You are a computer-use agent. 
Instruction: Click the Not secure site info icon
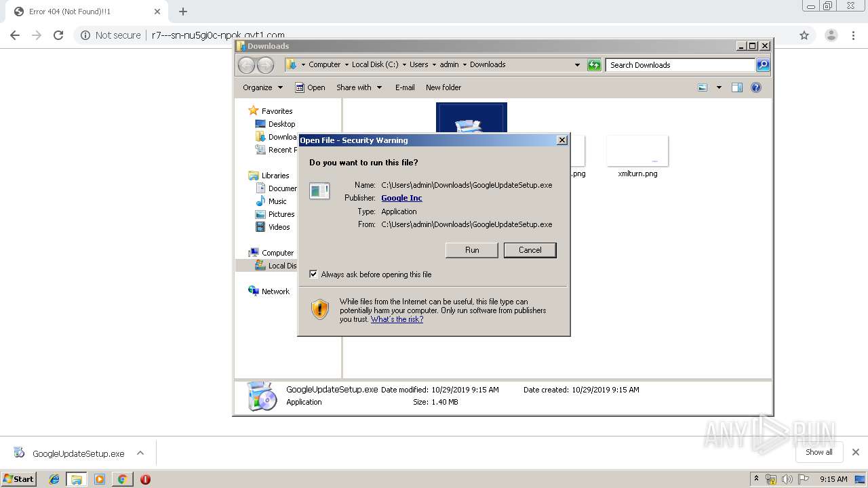(85, 35)
